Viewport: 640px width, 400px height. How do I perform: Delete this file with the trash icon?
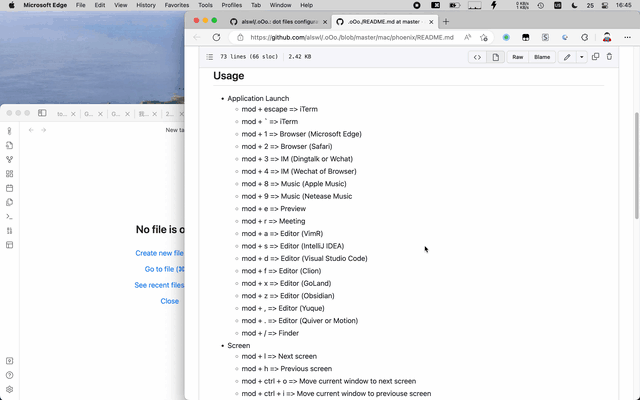click(x=609, y=57)
